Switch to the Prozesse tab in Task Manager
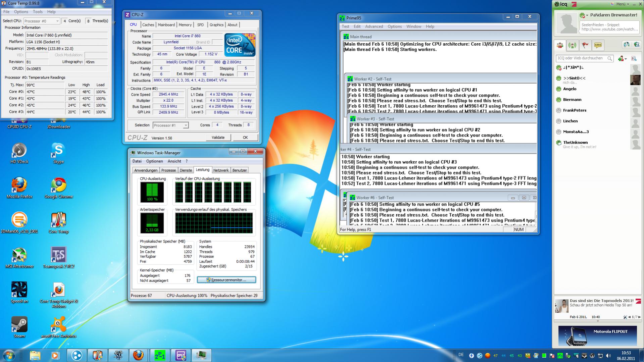Viewport: 644px width, 362px height. (168, 170)
